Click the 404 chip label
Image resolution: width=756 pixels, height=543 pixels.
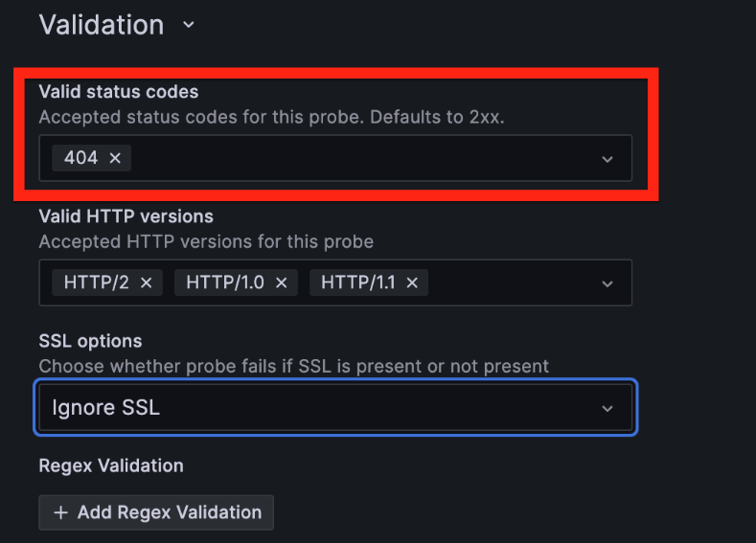[81, 158]
